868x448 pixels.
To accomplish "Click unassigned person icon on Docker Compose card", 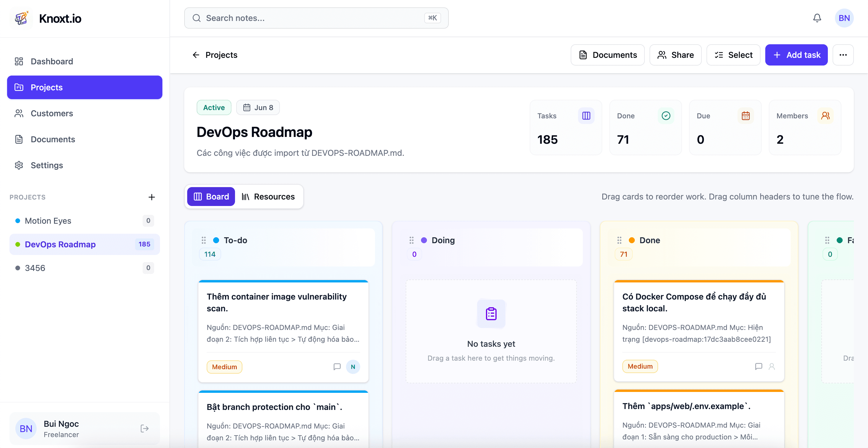I will [772, 366].
